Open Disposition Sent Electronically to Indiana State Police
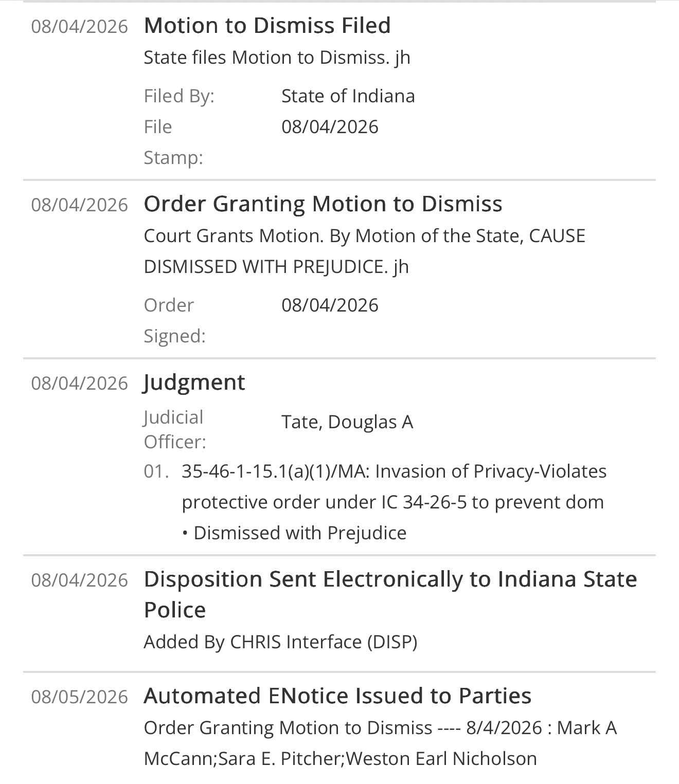The width and height of the screenshot is (679, 784). (390, 594)
